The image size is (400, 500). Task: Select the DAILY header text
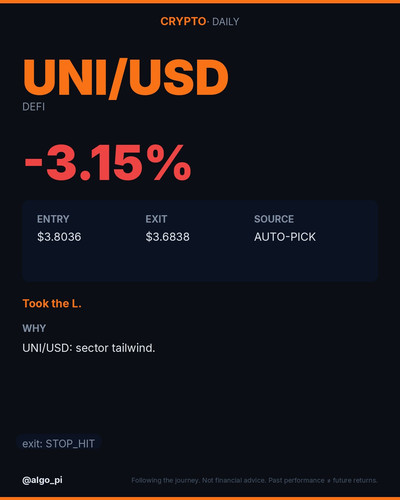[x=226, y=22]
